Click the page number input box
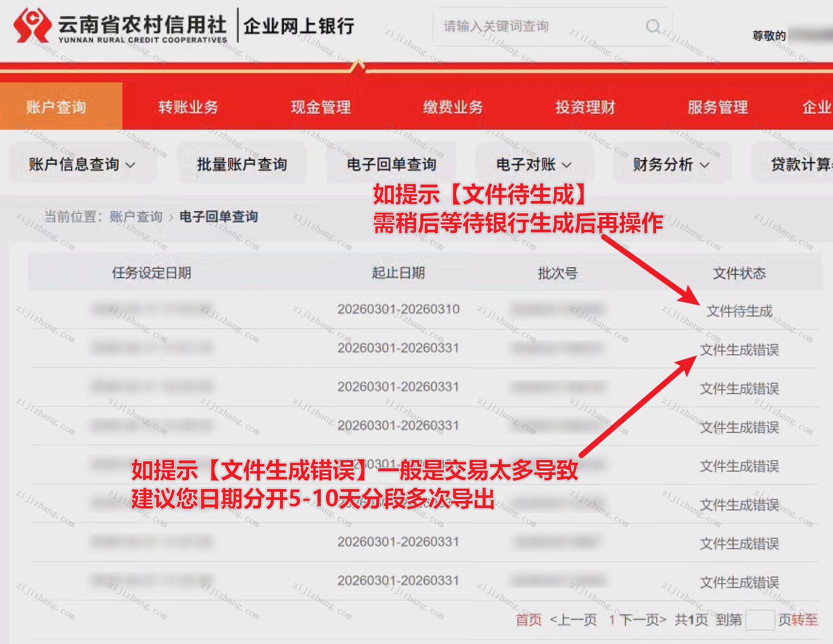 tap(759, 619)
